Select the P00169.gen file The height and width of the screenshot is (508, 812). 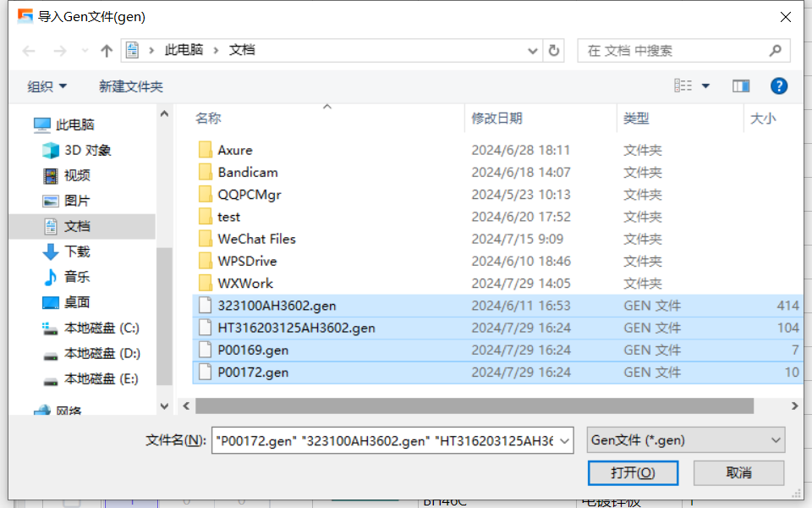click(x=497, y=351)
